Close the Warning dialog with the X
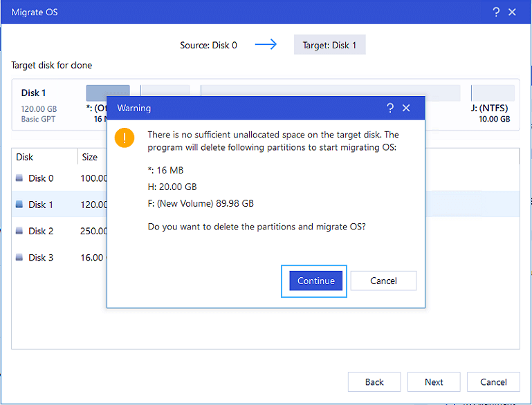 pyautogui.click(x=406, y=108)
